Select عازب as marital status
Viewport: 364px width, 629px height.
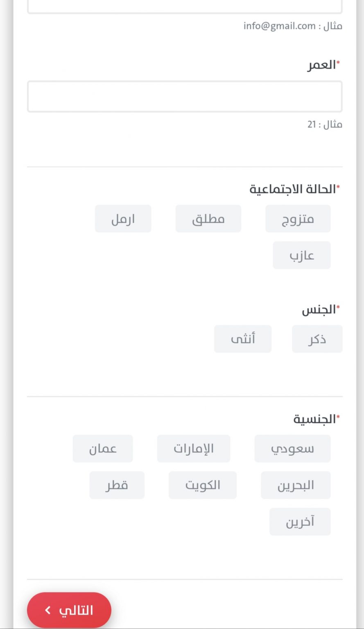click(x=301, y=255)
